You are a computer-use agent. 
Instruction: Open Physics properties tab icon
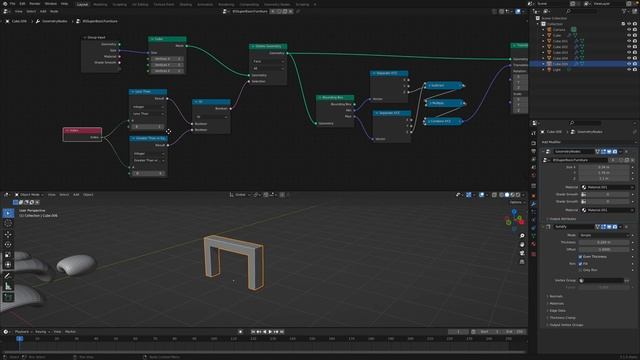[x=533, y=220]
